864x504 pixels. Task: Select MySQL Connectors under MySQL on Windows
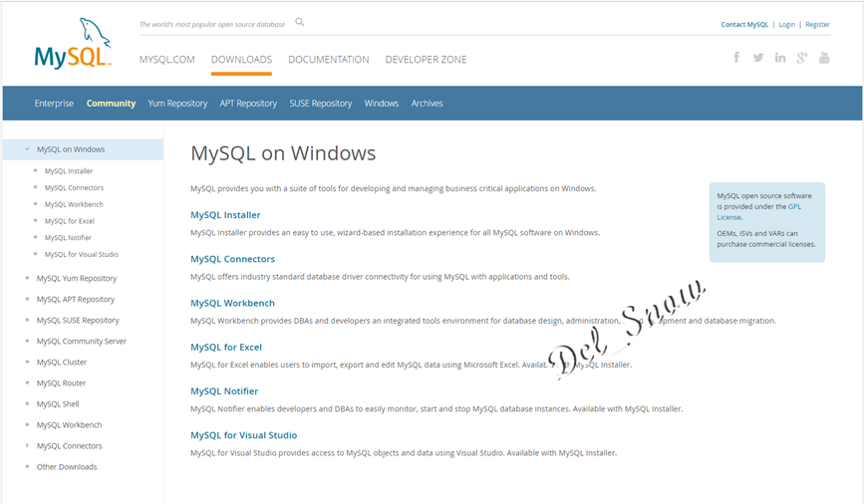(74, 188)
